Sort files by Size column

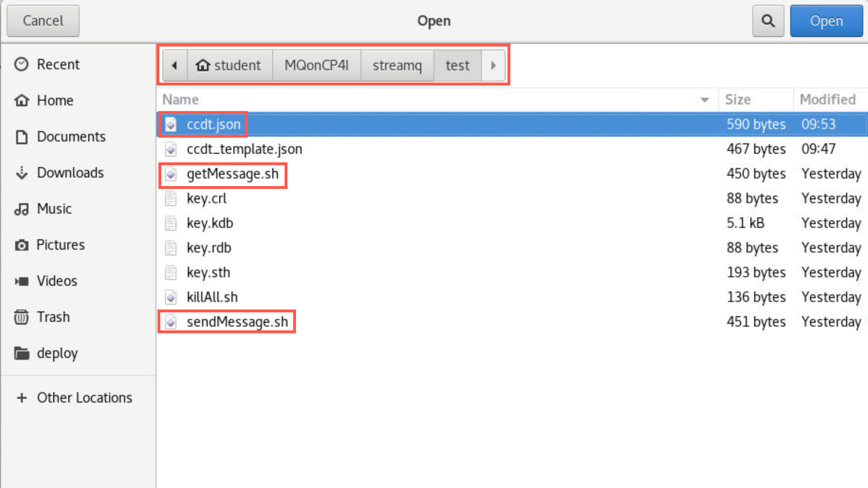coord(738,100)
